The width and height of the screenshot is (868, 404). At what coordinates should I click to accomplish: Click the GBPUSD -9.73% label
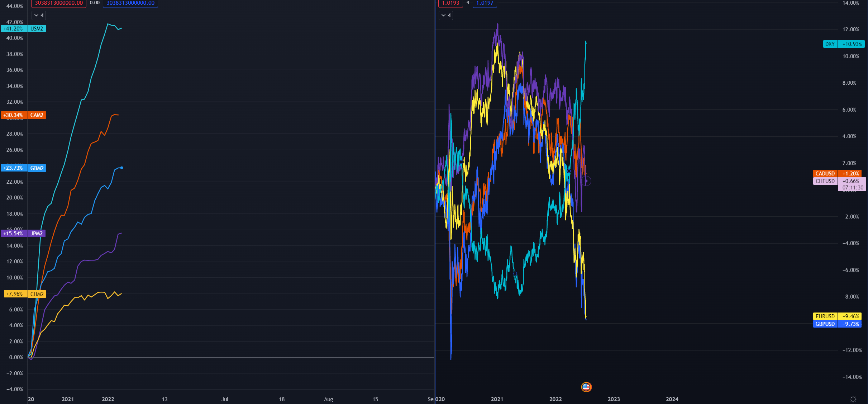[837, 324]
